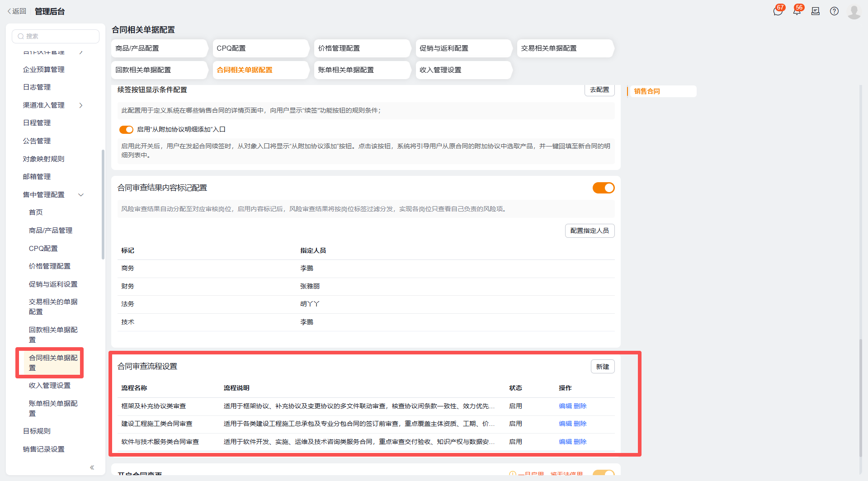Switch to 收入管理设置 tab
The width and height of the screenshot is (868, 481).
tap(464, 70)
